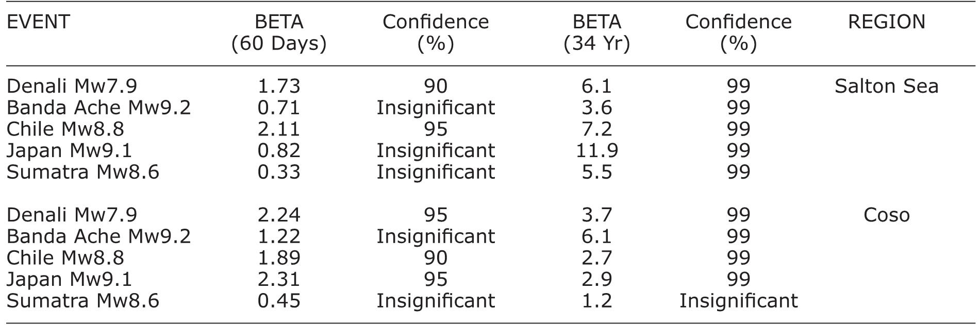Select the Coso region cell
The height and width of the screenshot is (325, 980).
click(886, 215)
